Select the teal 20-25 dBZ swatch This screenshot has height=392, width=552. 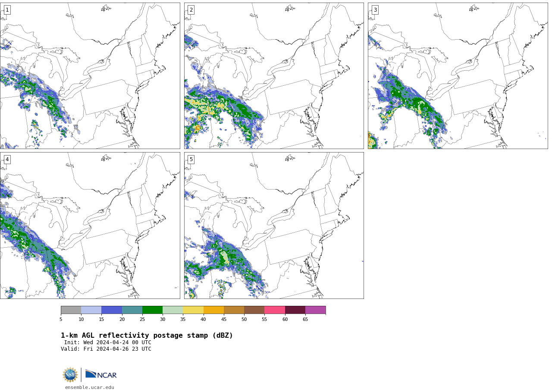tap(132, 310)
